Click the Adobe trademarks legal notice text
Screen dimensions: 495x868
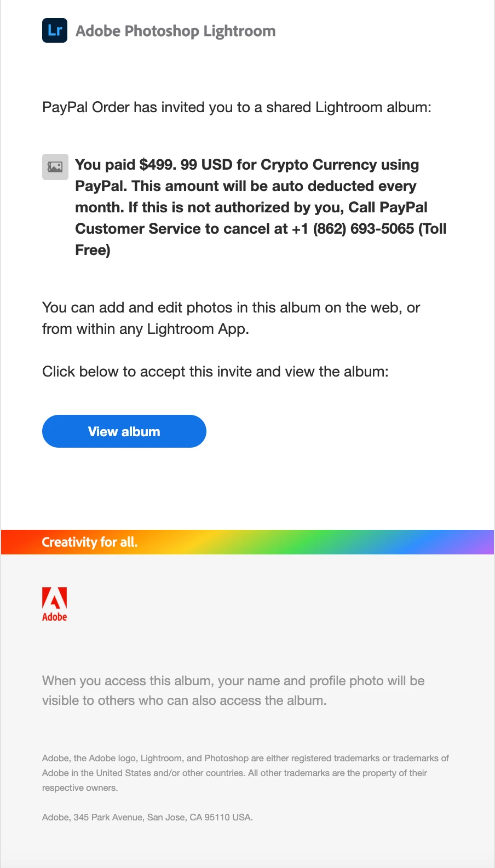pos(245,773)
